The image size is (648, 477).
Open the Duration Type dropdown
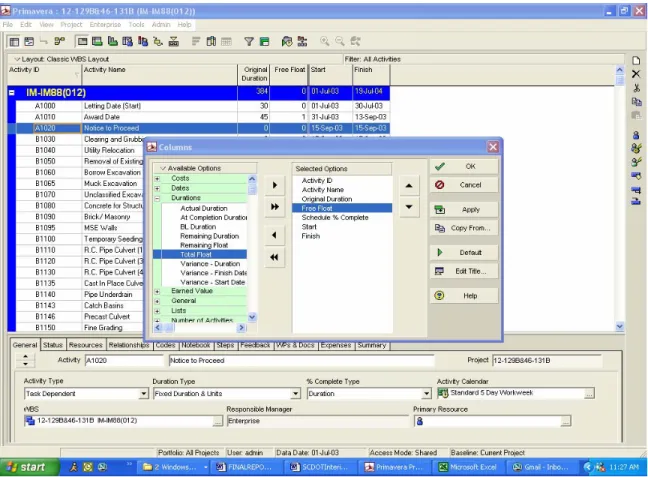coord(295,394)
